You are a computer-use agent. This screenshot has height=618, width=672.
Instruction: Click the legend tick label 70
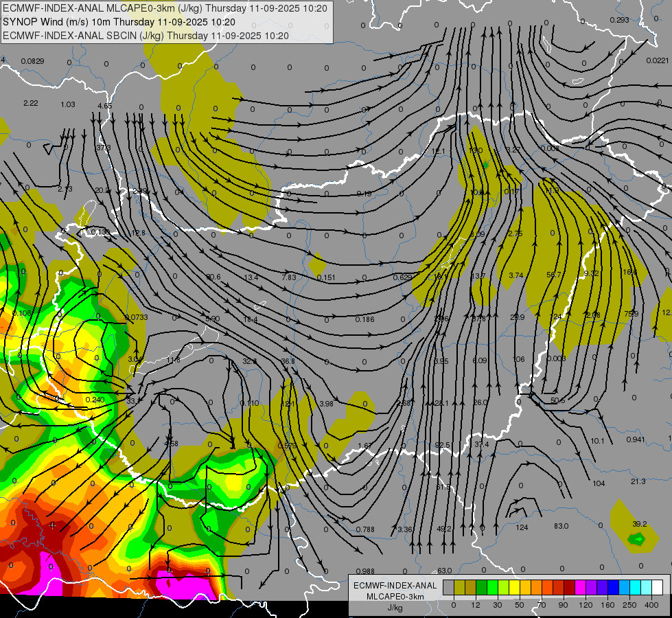[x=542, y=605]
